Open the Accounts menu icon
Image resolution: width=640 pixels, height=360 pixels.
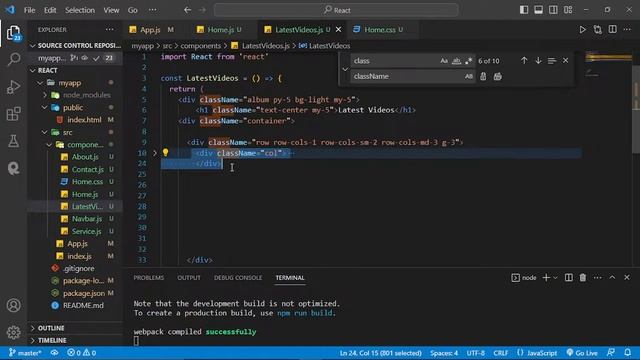[x=13, y=305]
